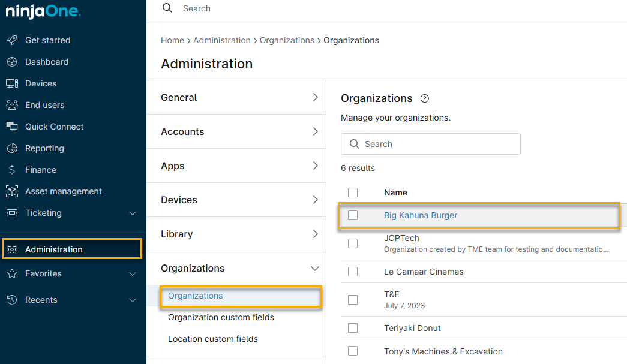Click the Finance dollar sign icon

coord(12,170)
